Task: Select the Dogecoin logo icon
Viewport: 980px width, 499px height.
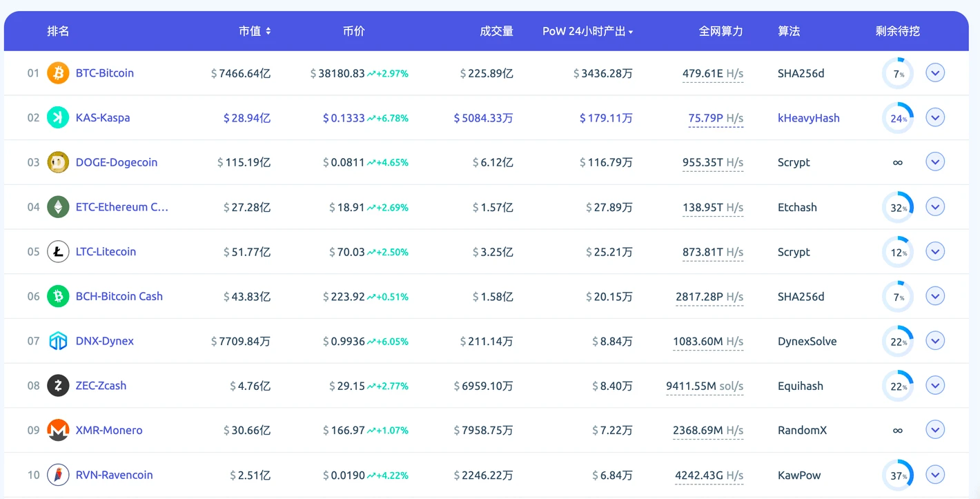Action: [58, 162]
